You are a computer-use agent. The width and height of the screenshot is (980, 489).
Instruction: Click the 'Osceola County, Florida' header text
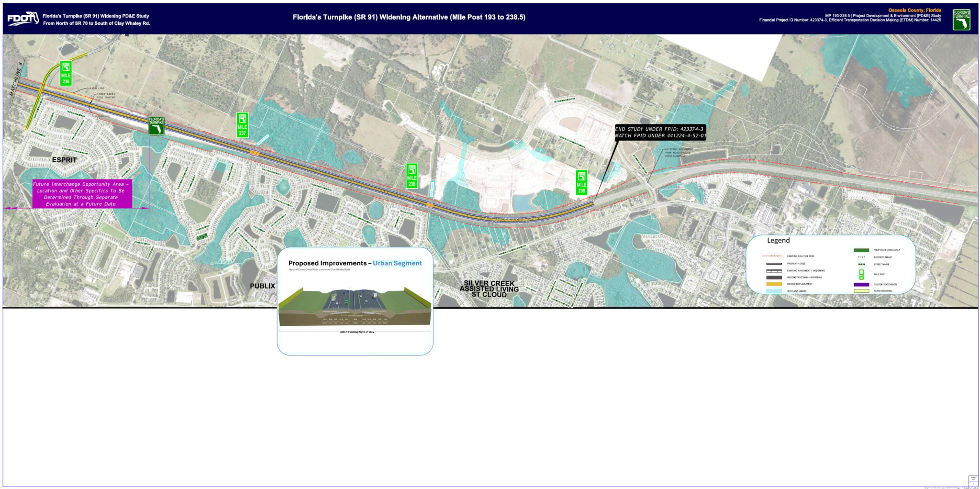[915, 11]
